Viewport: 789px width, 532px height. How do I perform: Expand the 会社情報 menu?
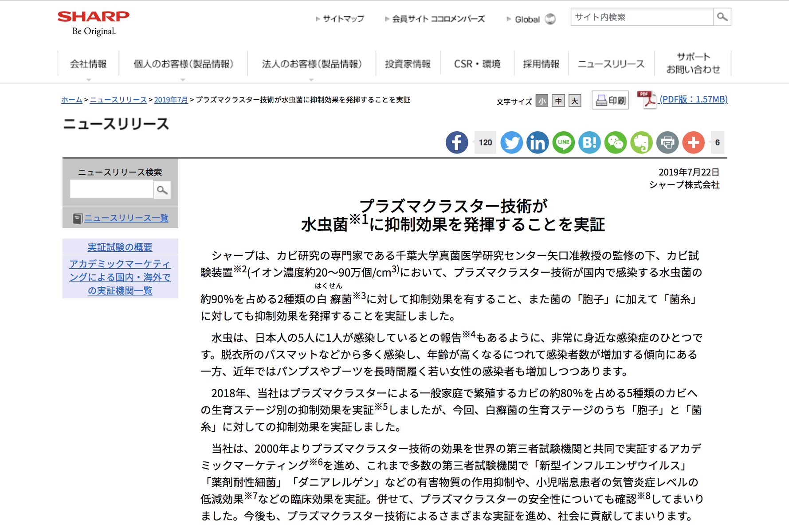pyautogui.click(x=88, y=64)
